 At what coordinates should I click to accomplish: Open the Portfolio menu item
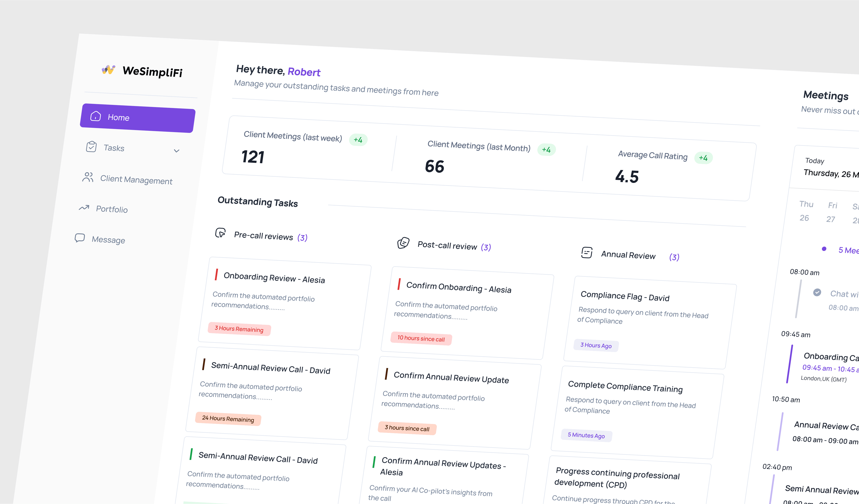coord(112,209)
